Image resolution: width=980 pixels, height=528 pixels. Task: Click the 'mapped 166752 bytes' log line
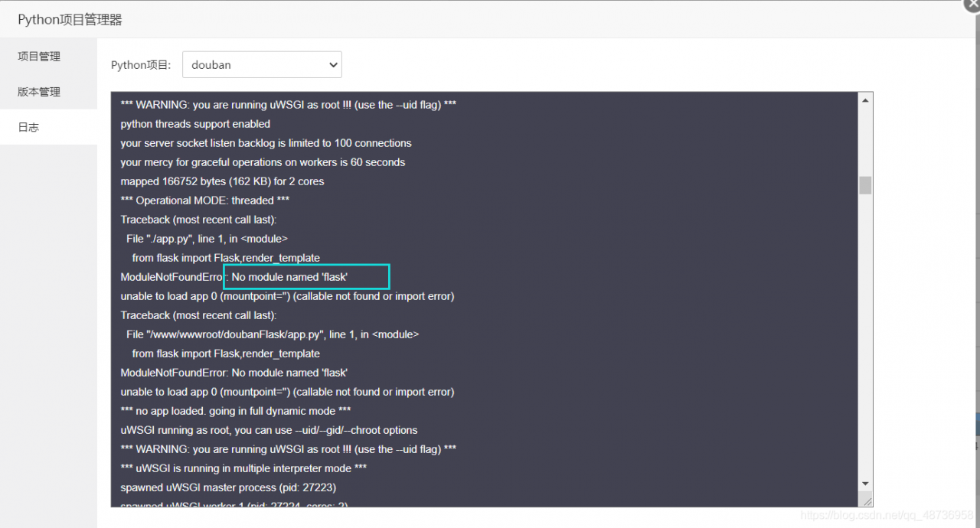222,181
